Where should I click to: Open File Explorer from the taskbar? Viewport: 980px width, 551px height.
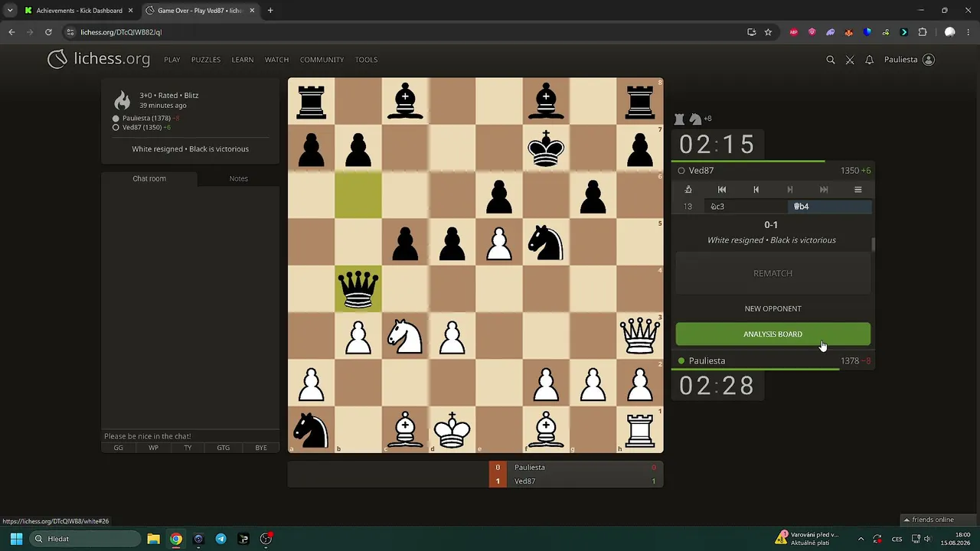(153, 539)
